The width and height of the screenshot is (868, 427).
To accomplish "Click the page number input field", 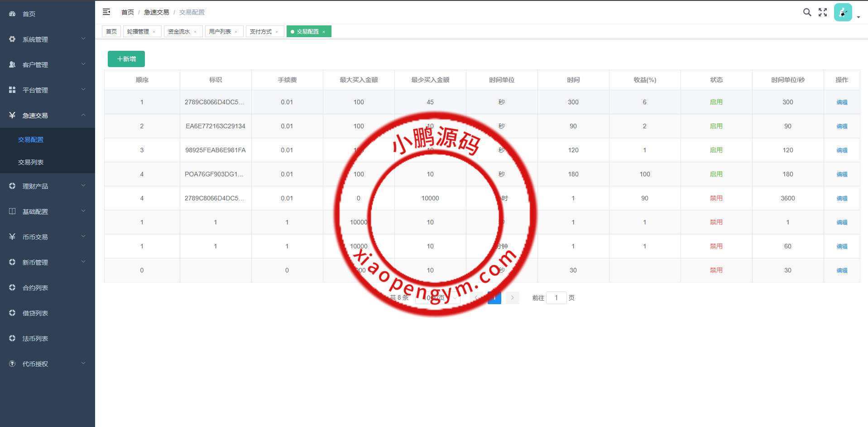I will click(556, 298).
